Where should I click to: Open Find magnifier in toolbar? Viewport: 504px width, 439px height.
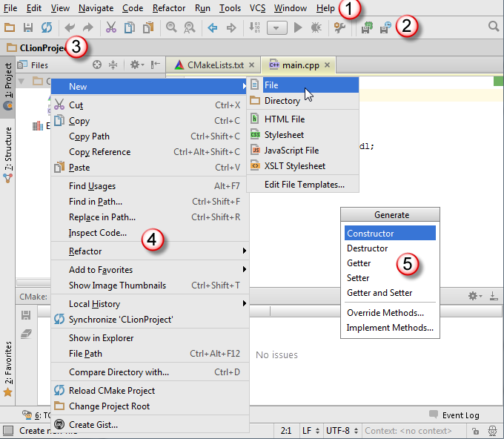[171, 27]
